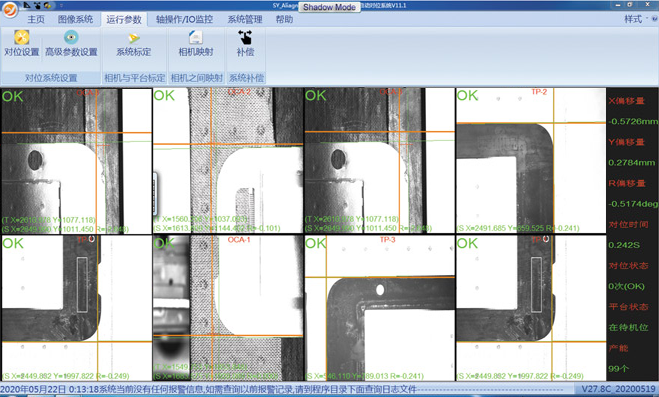Expand the 样式 style dropdown
659x397 pixels.
pos(635,19)
